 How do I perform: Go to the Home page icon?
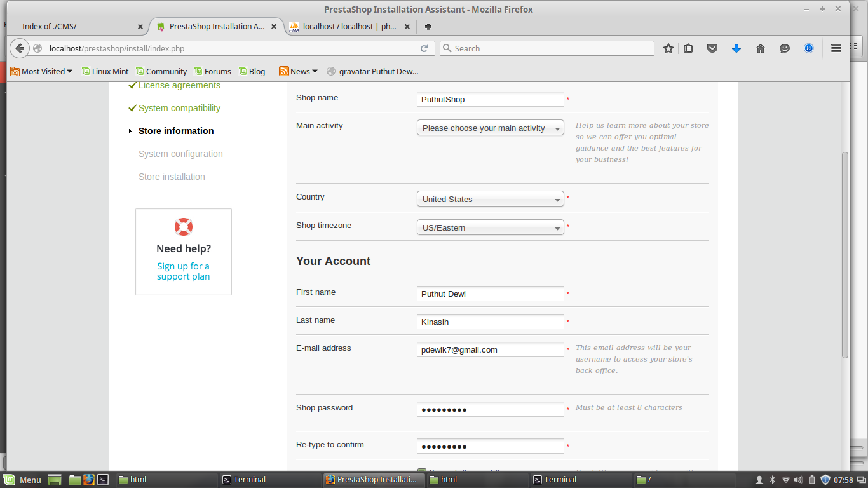point(761,48)
